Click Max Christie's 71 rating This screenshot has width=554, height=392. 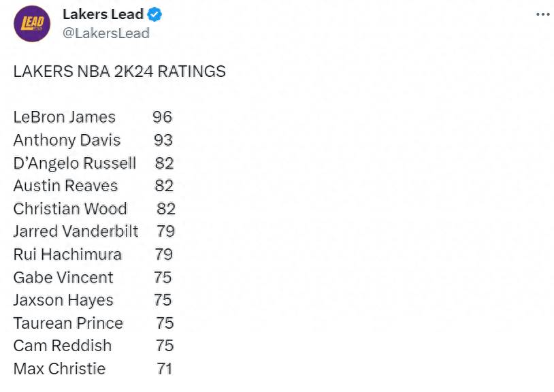pos(164,369)
